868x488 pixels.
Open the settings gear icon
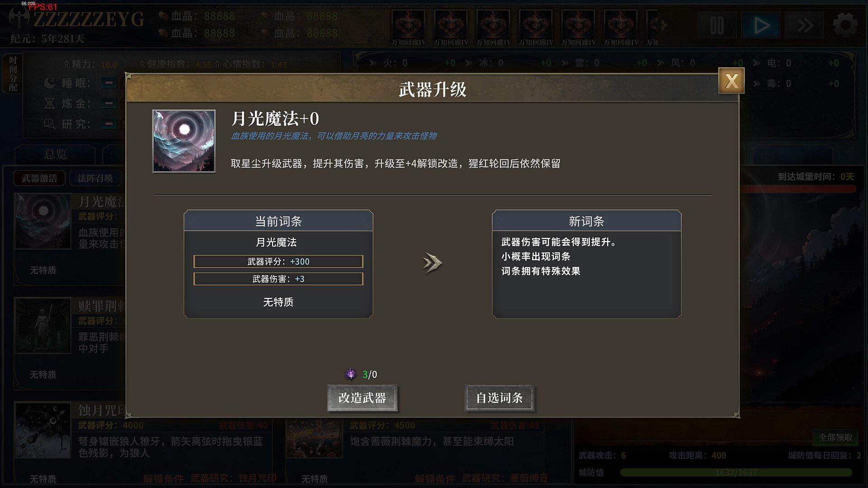click(x=845, y=25)
